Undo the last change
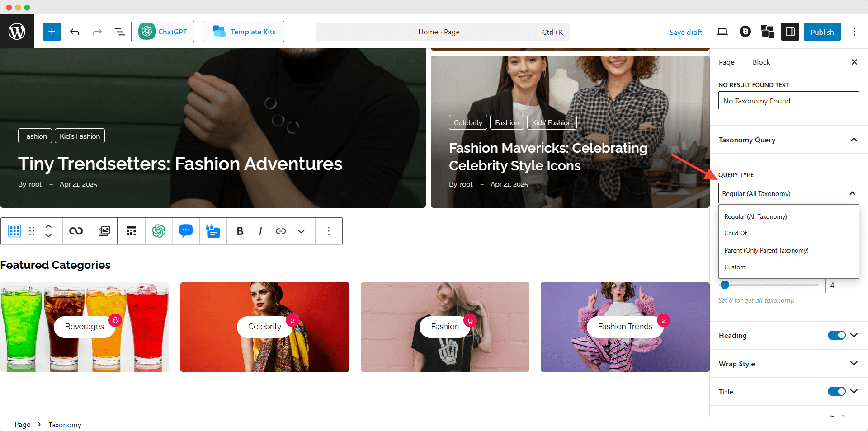 click(x=75, y=32)
